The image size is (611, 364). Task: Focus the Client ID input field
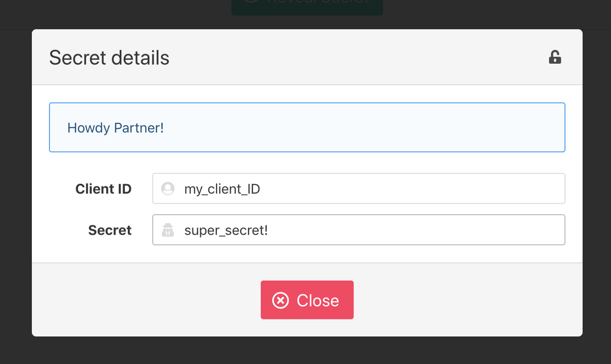tap(359, 189)
